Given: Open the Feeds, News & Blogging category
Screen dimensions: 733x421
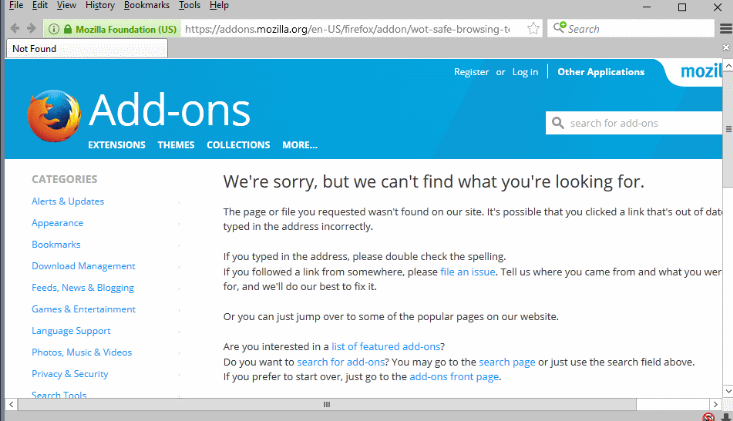Looking at the screenshot, I should (x=83, y=288).
